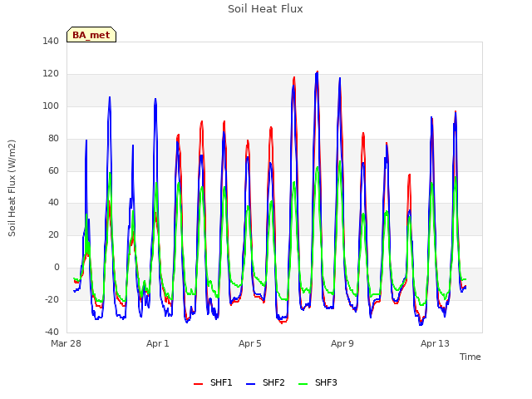Click the highest SHF1 peak near 120
This screenshot has height=399, width=532.
(x=318, y=72)
